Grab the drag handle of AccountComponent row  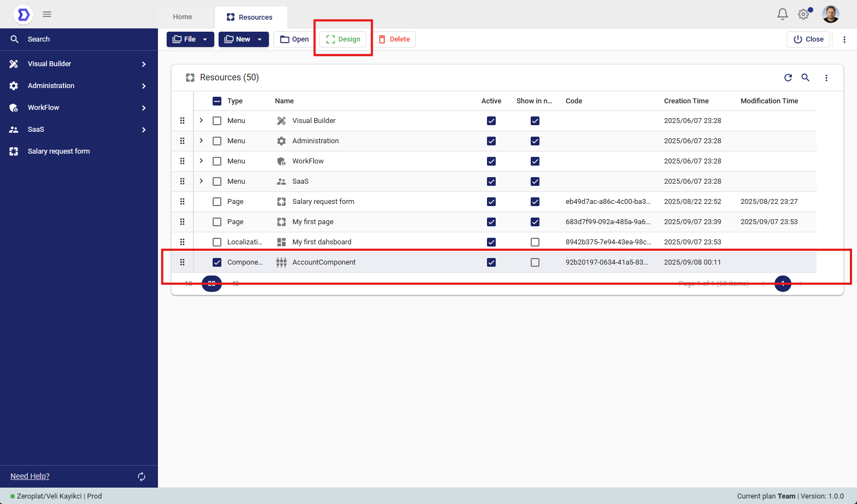tap(182, 262)
